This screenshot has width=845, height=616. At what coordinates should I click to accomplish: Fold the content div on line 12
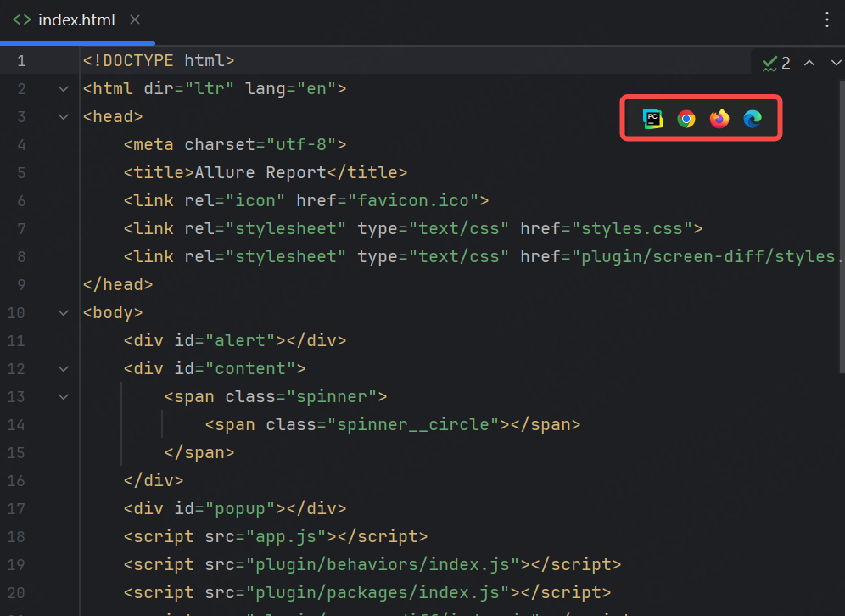[63, 369]
